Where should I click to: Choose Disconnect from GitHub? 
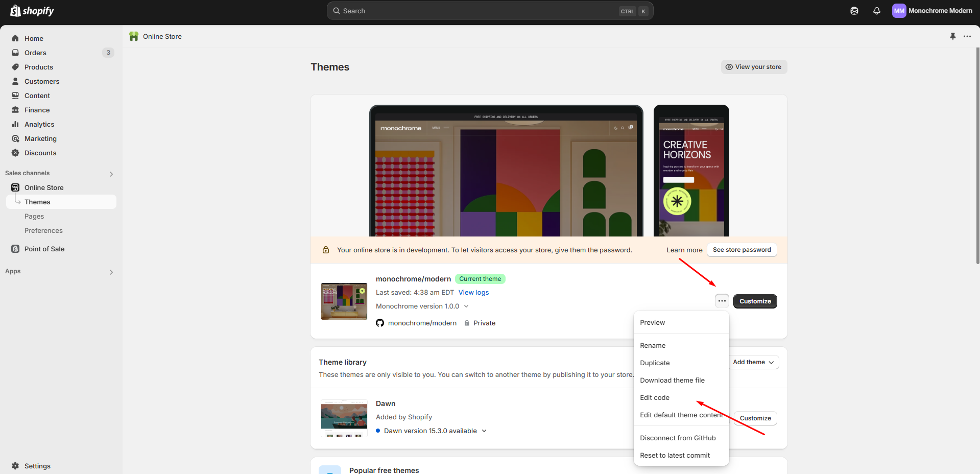pos(681,438)
